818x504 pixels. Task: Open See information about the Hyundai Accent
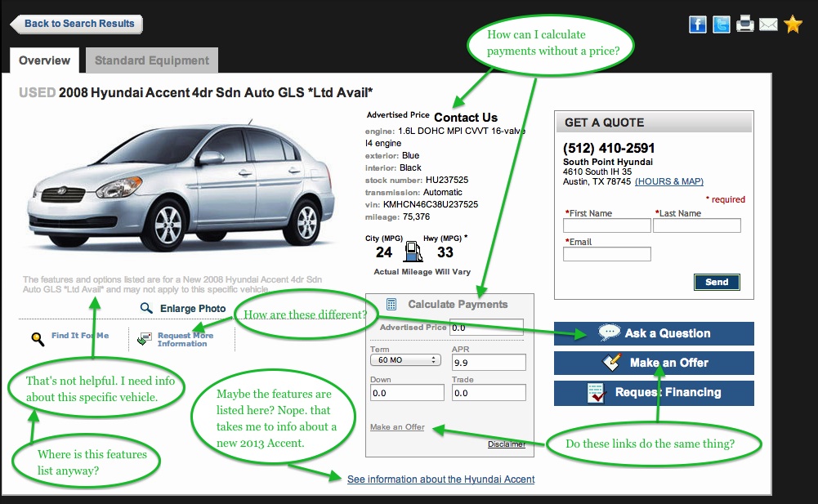440,479
